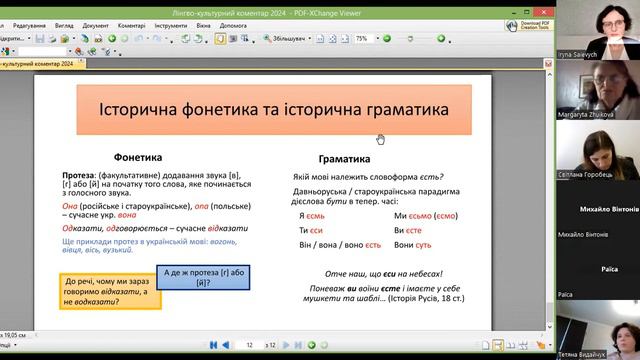Click the email document icon
The width and height of the screenshot is (640, 360).
click(64, 39)
